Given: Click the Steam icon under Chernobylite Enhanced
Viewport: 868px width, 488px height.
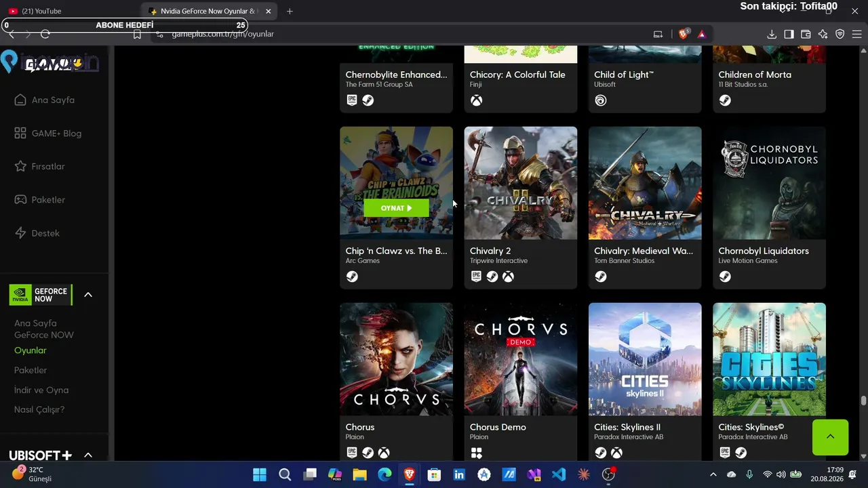Looking at the screenshot, I should [x=368, y=100].
